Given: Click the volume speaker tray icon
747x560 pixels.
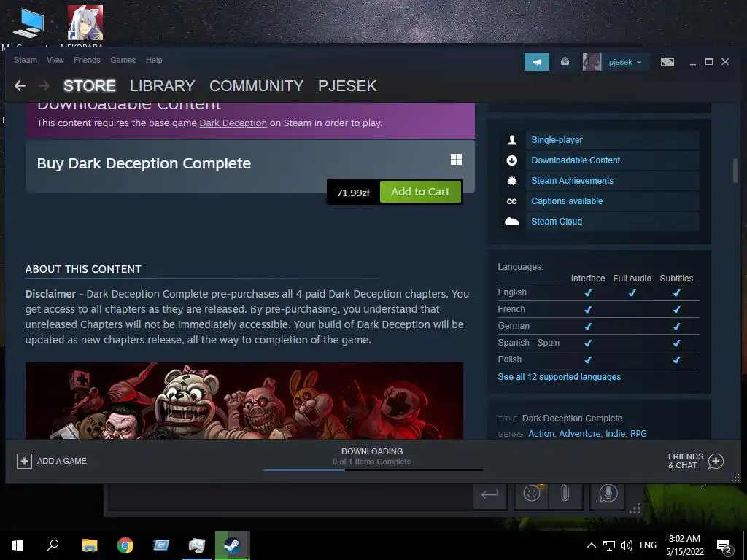Looking at the screenshot, I should pos(627,545).
